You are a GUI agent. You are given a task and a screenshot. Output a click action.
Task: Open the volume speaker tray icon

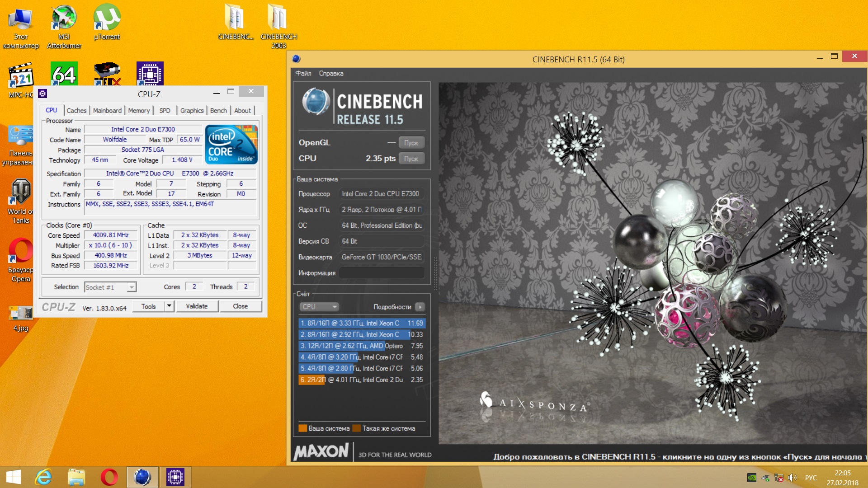click(793, 478)
